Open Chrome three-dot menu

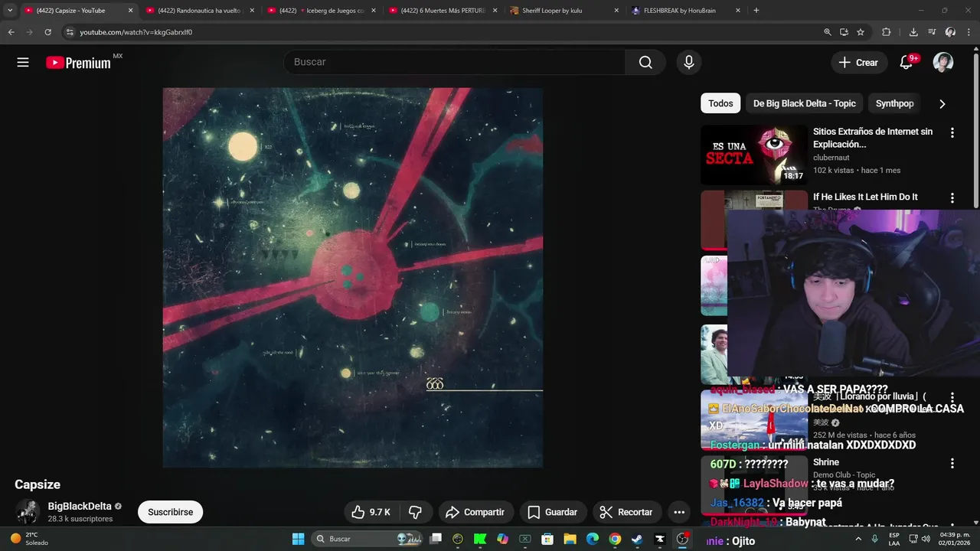(x=969, y=32)
